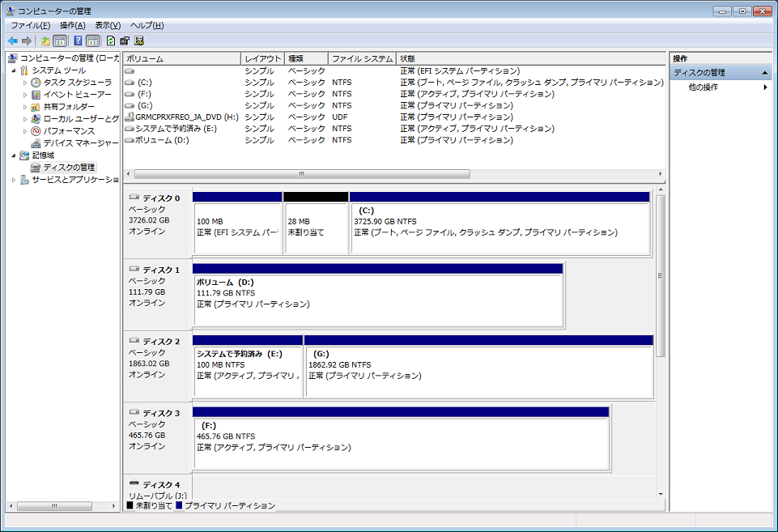Toggle the Show/Hide Console Tree toolbar button
Image resolution: width=778 pixels, height=532 pixels.
pyautogui.click(x=60, y=40)
